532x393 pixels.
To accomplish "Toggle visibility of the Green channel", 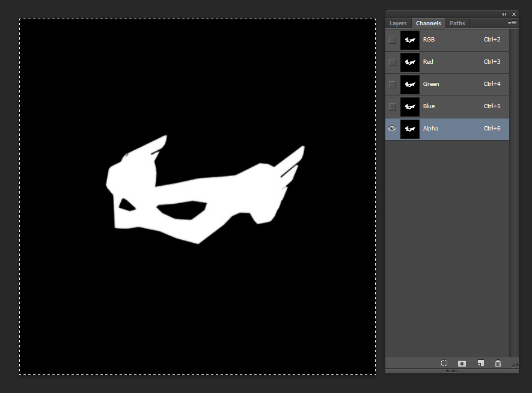I will click(x=392, y=85).
